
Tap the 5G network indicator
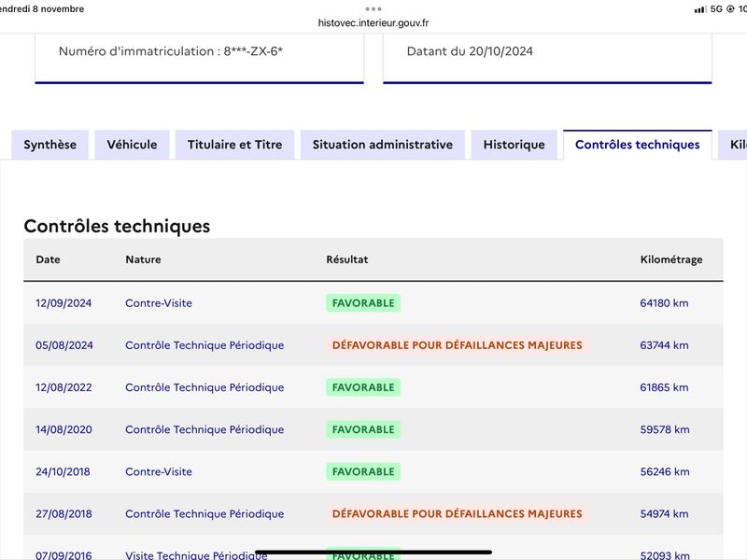(x=716, y=9)
